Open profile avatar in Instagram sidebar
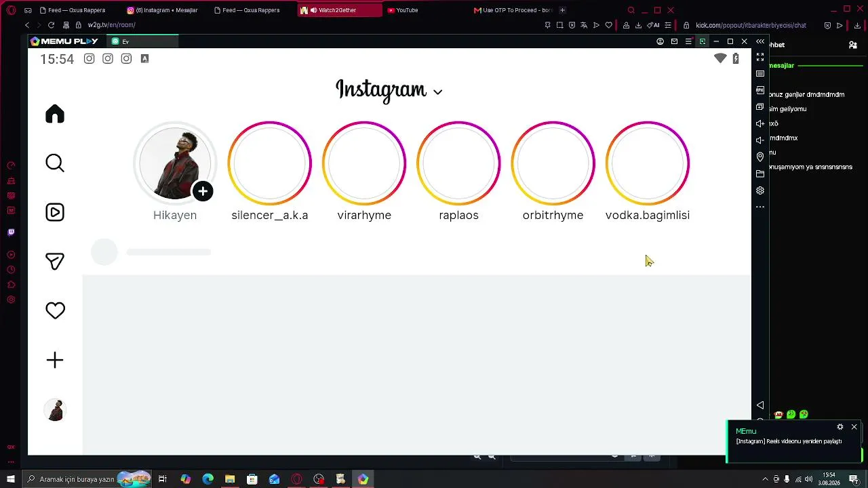This screenshot has width=868, height=488. [x=55, y=409]
